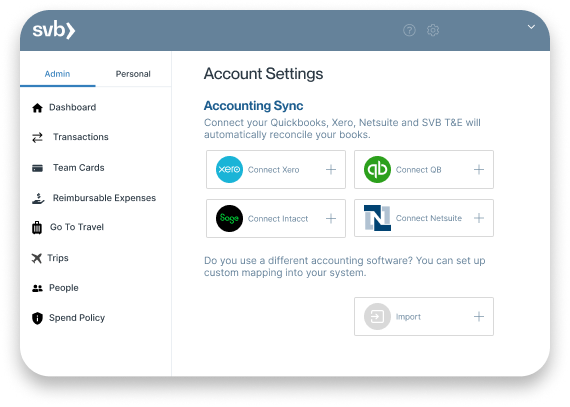Image resolution: width=570 pixels, height=407 pixels.
Task: Click the Spend Policy shield icon
Action: click(37, 318)
